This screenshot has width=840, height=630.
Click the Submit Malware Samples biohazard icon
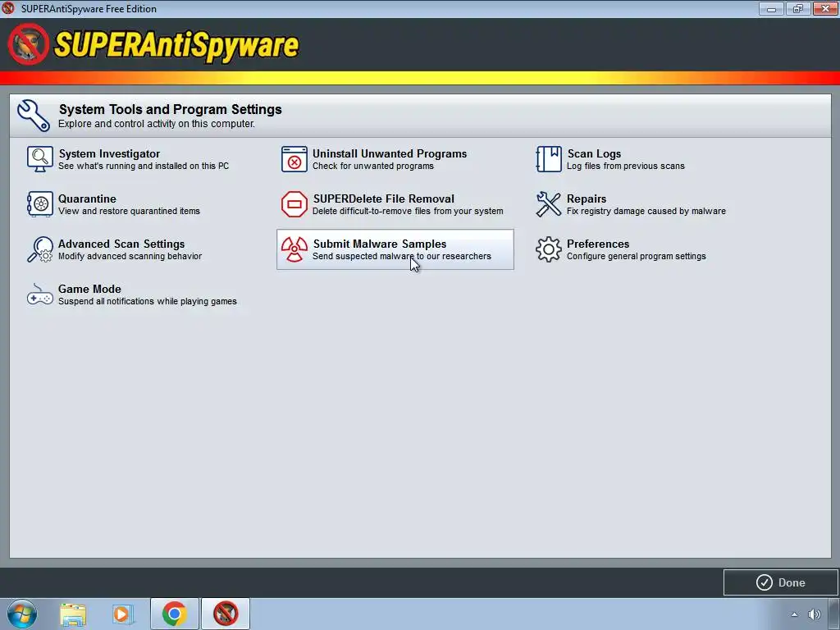(x=294, y=249)
